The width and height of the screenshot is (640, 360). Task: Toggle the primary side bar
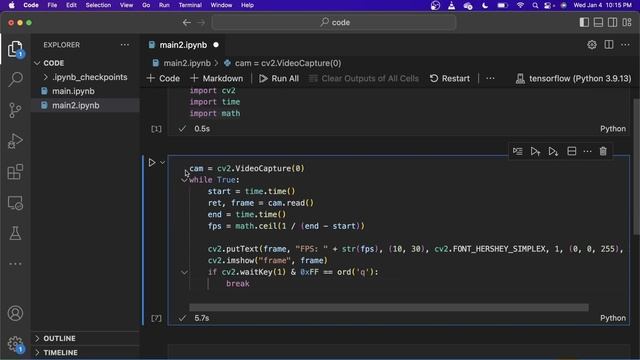click(x=584, y=22)
